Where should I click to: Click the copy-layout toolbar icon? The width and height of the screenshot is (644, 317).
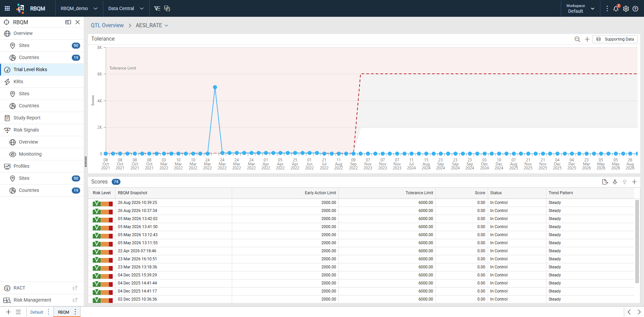point(167,8)
